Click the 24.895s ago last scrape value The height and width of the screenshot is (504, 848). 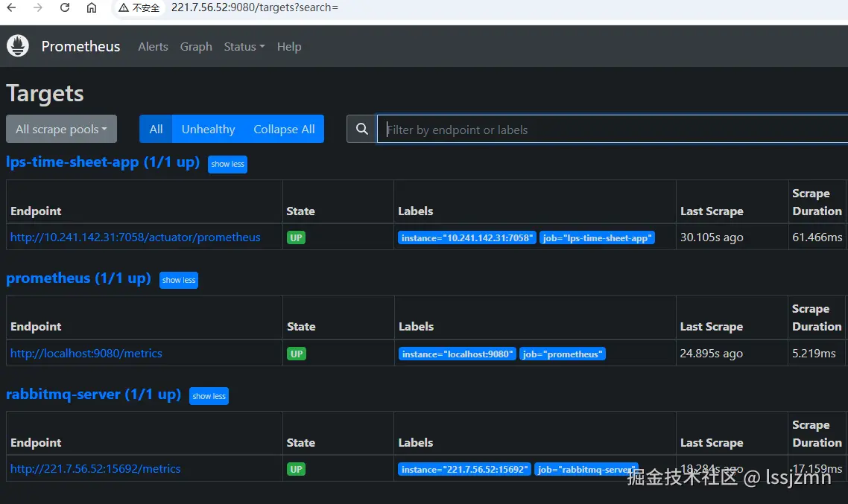tap(711, 354)
